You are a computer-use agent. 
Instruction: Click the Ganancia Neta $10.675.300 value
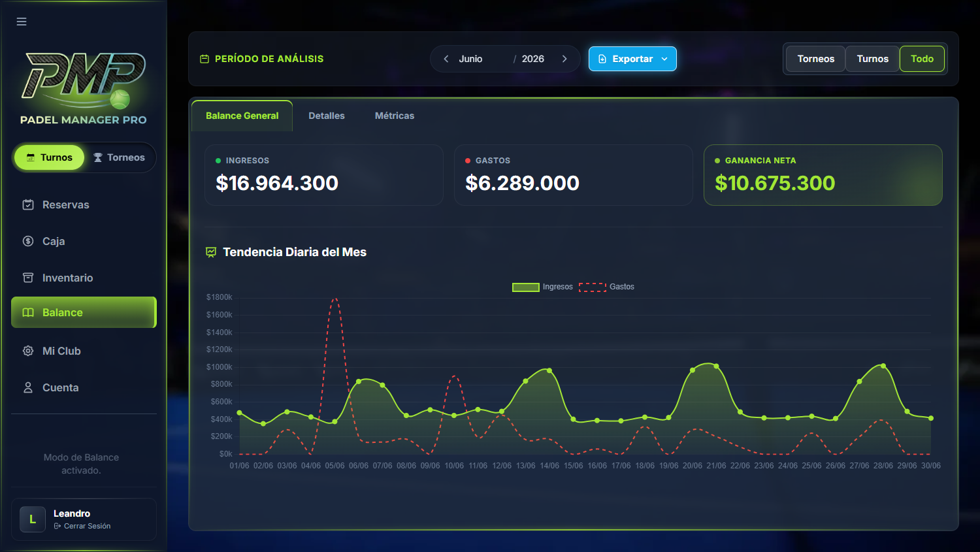(x=775, y=183)
